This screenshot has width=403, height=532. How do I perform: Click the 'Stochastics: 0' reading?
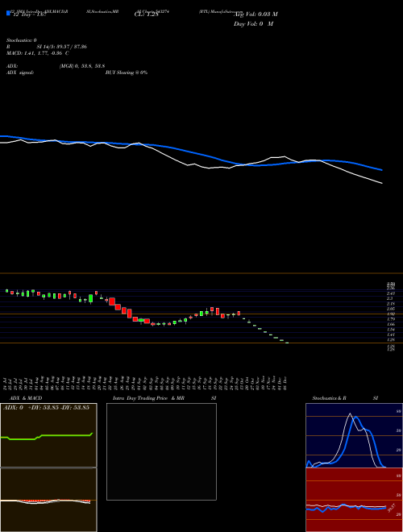(x=22, y=40)
